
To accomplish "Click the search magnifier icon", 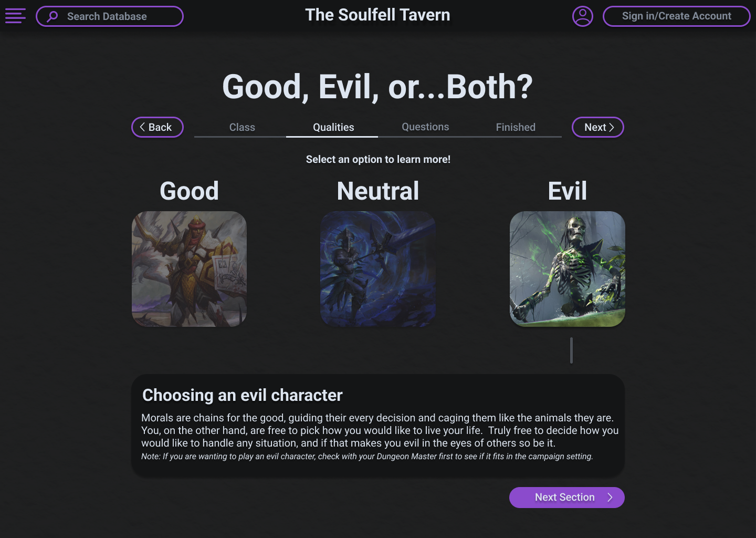I will 52,16.
